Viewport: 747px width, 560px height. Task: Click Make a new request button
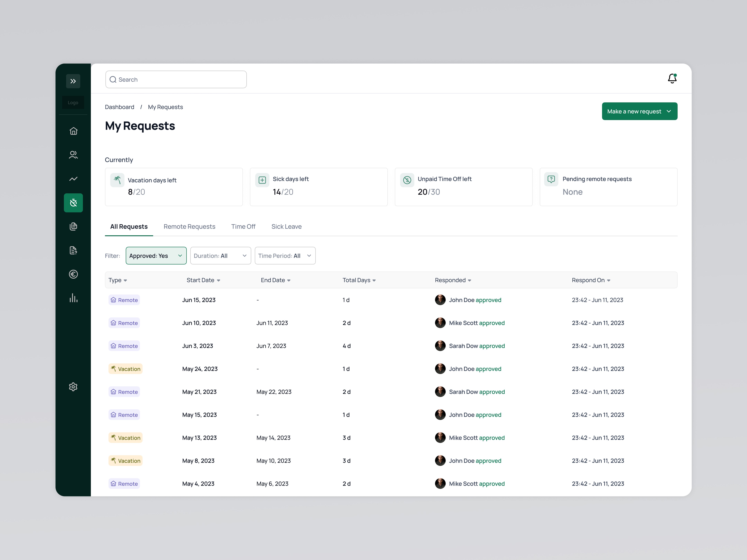click(639, 111)
